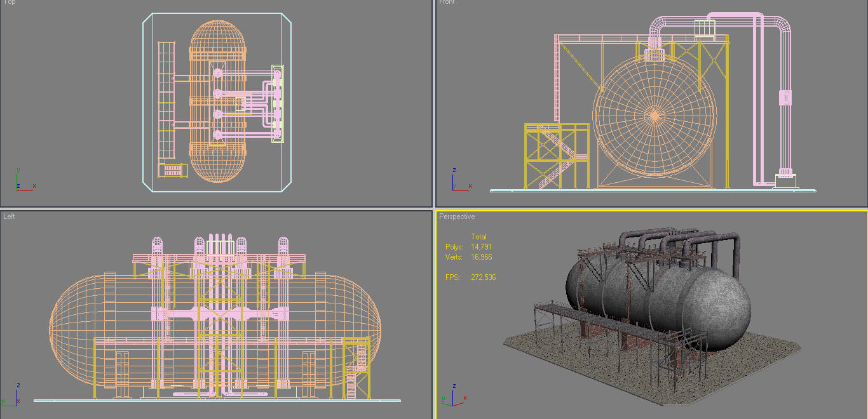Image resolution: width=868 pixels, height=419 pixels.
Task: Click the axis gizmo in Left viewport
Action: (x=10, y=394)
